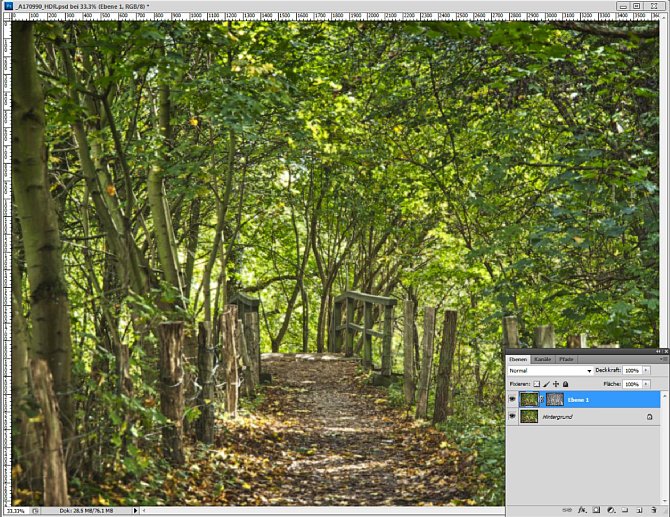Screen dimensions: 670x517
Task: Click the Ebene 1 layer name
Action: (578, 400)
